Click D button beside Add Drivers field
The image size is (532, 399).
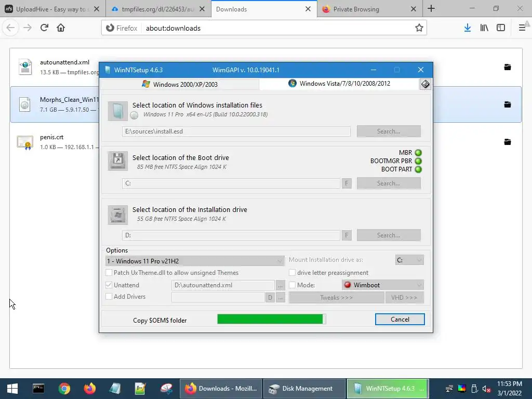tap(270, 298)
